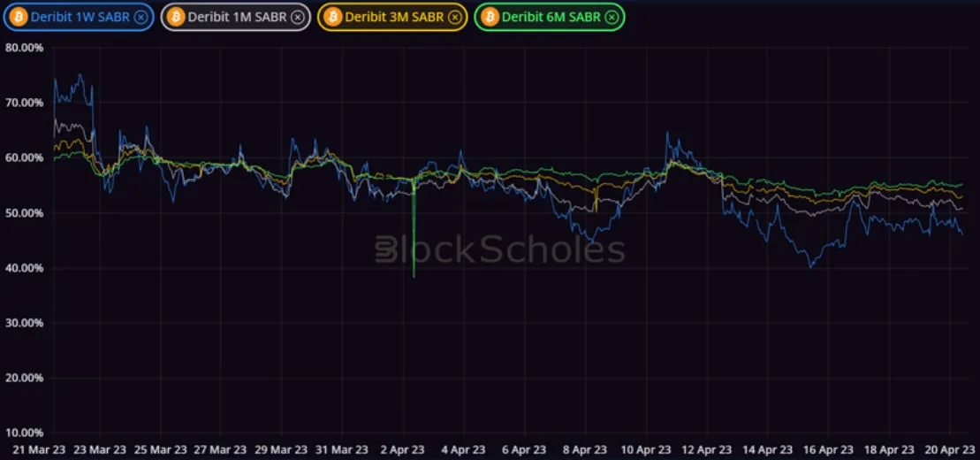The height and width of the screenshot is (460, 980).
Task: Click the 50.00% y-axis label
Action: [x=23, y=213]
